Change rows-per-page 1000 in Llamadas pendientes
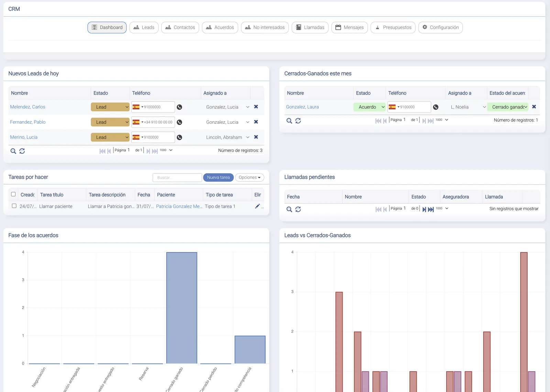 tap(442, 208)
